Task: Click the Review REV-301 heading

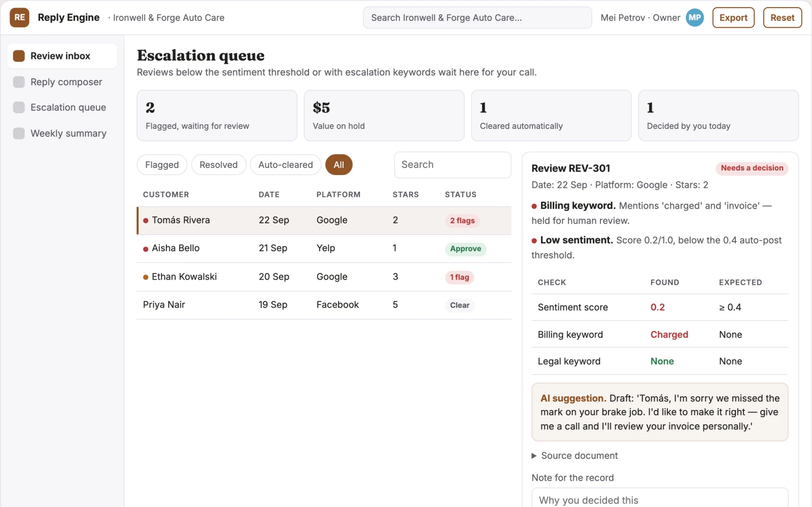Action: pos(570,168)
